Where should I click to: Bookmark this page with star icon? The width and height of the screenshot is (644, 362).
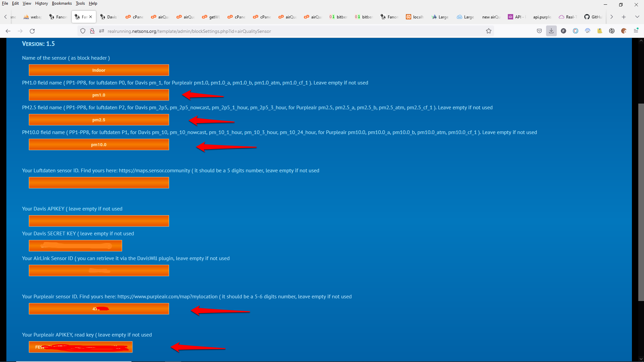click(x=489, y=31)
